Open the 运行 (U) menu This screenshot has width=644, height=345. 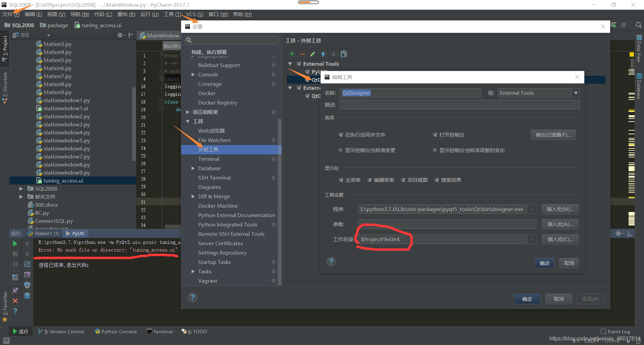150,14
